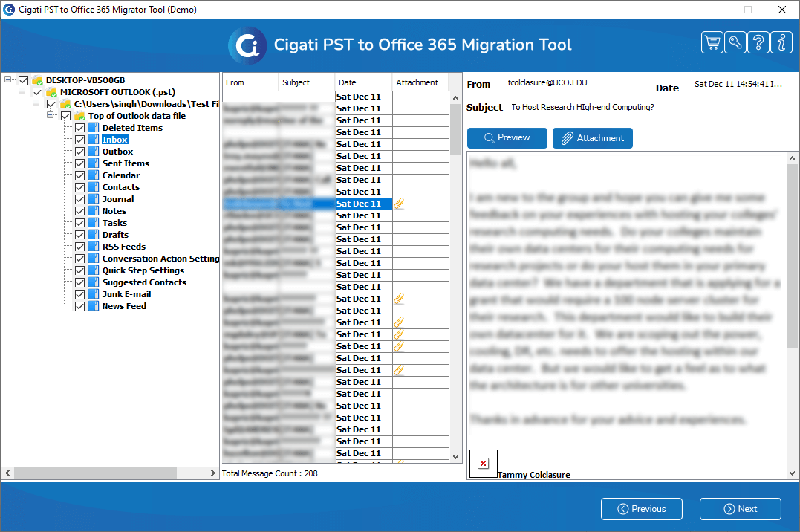
Task: Click the preview pane up scroll arrow
Action: [x=792, y=158]
